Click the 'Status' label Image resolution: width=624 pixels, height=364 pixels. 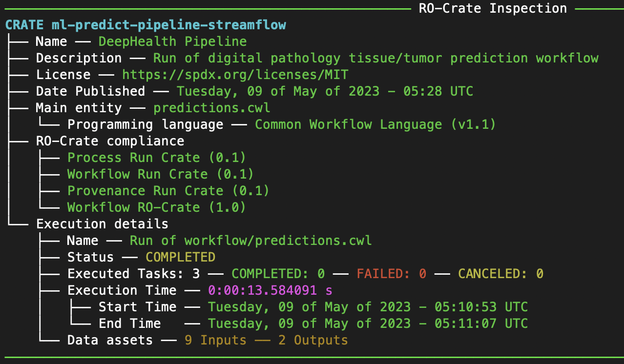point(91,257)
